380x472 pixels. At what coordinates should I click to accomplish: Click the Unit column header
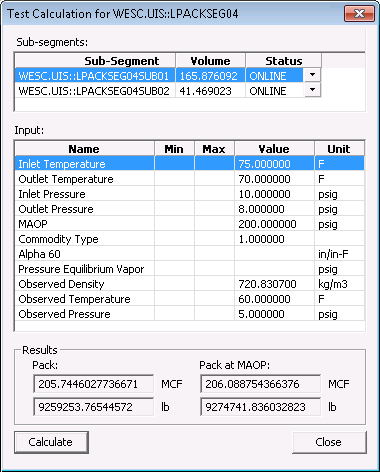(x=339, y=149)
